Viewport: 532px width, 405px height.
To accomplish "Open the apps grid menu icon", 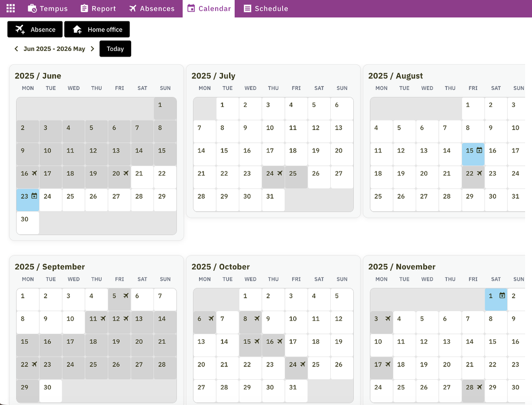I will [11, 8].
